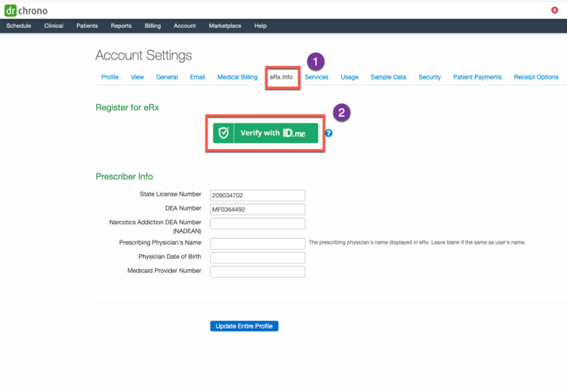The image size is (567, 392).
Task: Select the Patient Payments tab
Action: point(476,77)
